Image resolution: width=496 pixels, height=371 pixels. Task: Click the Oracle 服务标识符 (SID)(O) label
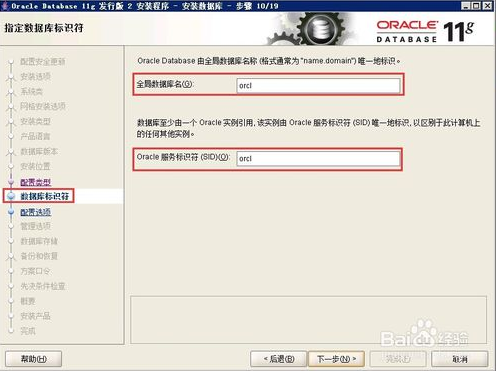(183, 157)
